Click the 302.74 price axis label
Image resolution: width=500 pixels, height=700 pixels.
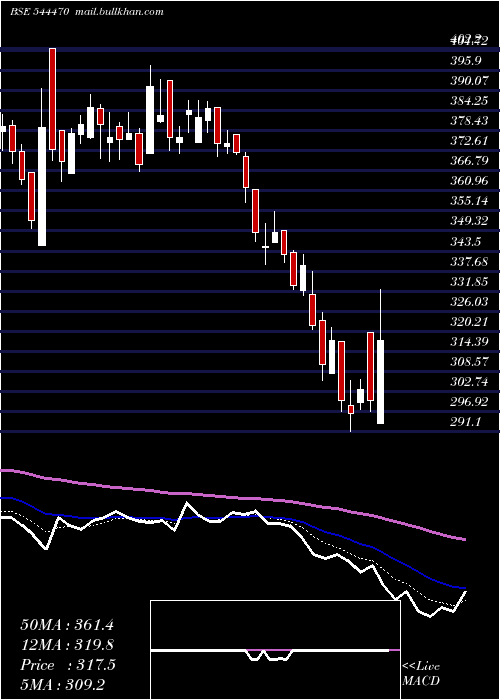[469, 382]
